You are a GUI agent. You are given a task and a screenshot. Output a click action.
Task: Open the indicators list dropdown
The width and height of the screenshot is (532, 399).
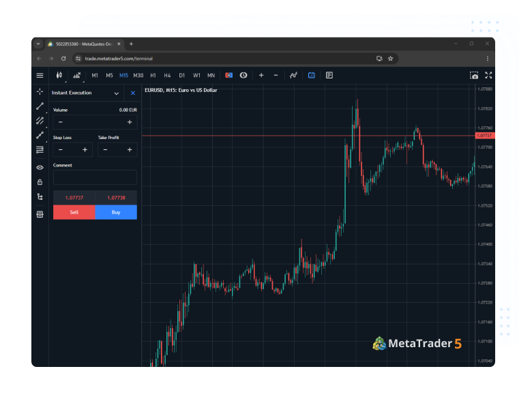pos(77,75)
